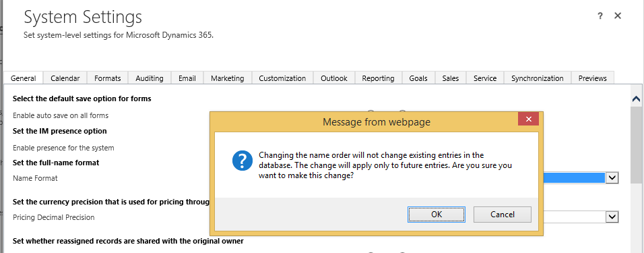Switch to the General tab
Image resolution: width=644 pixels, height=253 pixels.
[23, 78]
